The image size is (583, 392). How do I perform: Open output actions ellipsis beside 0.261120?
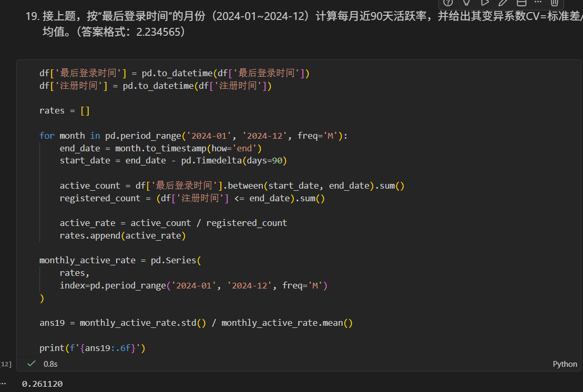(3, 383)
